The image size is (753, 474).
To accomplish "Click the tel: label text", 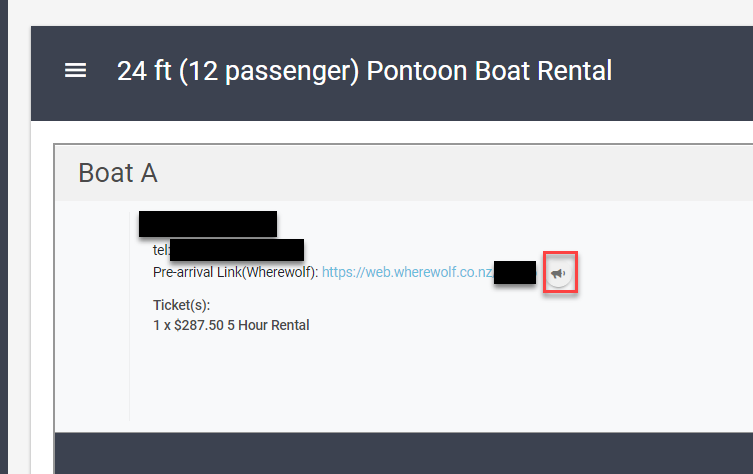I will (x=160, y=250).
